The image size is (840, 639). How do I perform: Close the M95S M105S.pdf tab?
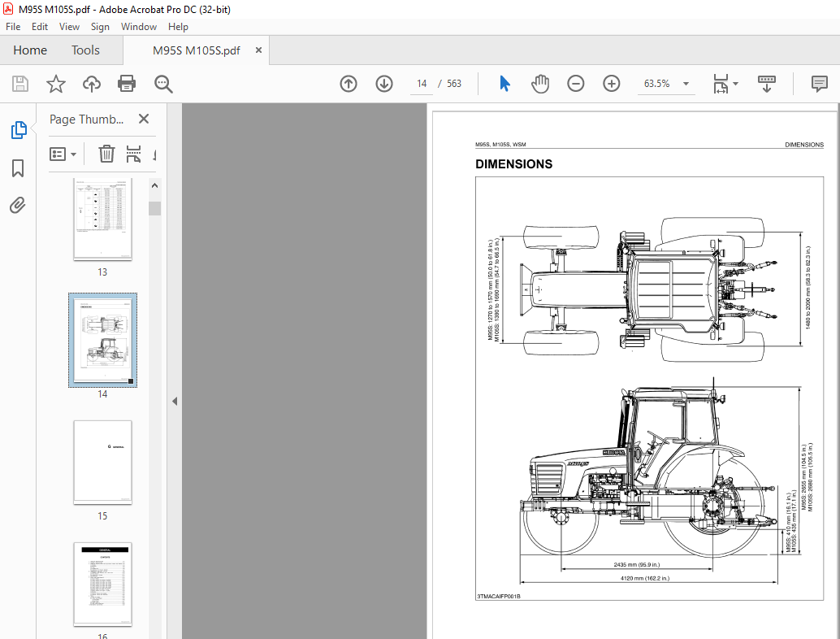point(259,50)
